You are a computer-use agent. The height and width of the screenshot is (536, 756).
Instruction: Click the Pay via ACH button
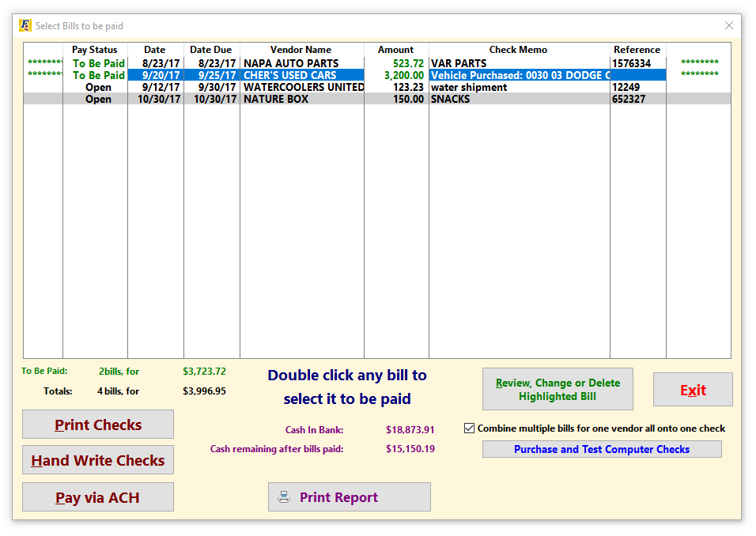coord(97,496)
